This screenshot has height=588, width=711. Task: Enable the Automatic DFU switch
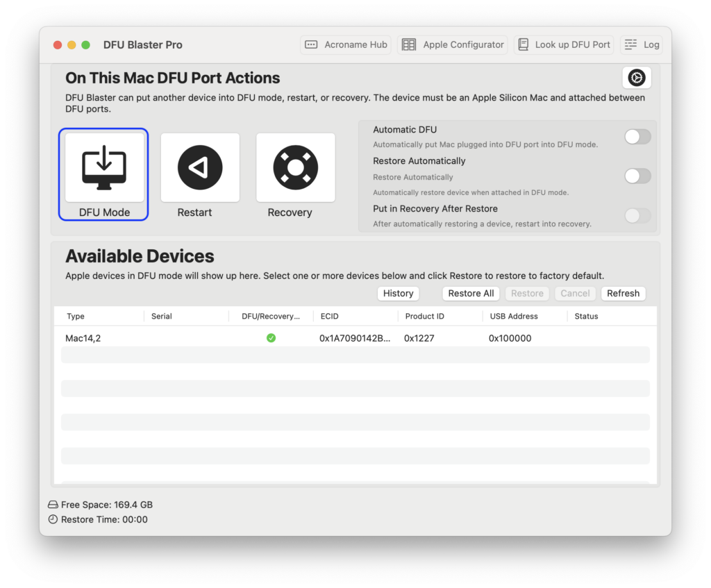[x=637, y=137]
